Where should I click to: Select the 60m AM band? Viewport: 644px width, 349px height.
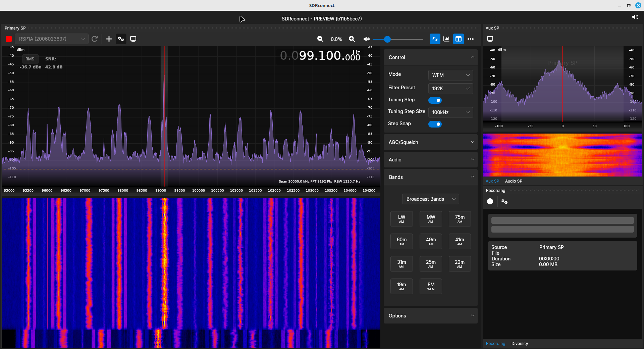coord(401,241)
